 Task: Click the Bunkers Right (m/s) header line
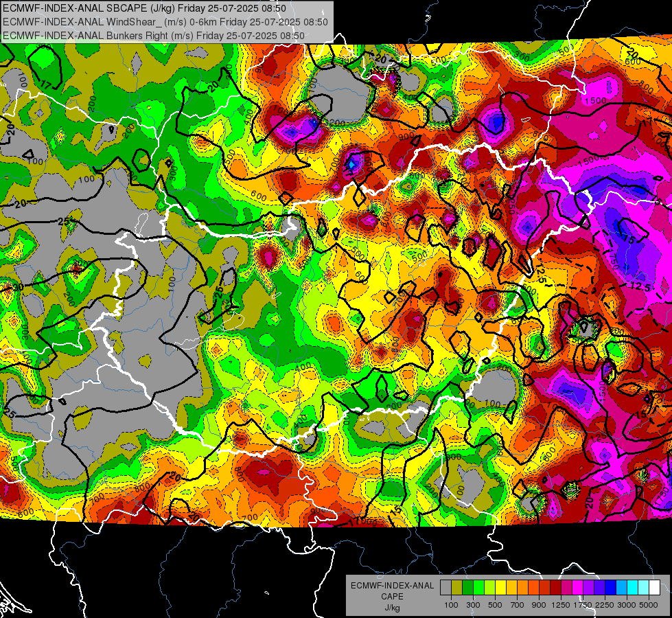point(154,36)
